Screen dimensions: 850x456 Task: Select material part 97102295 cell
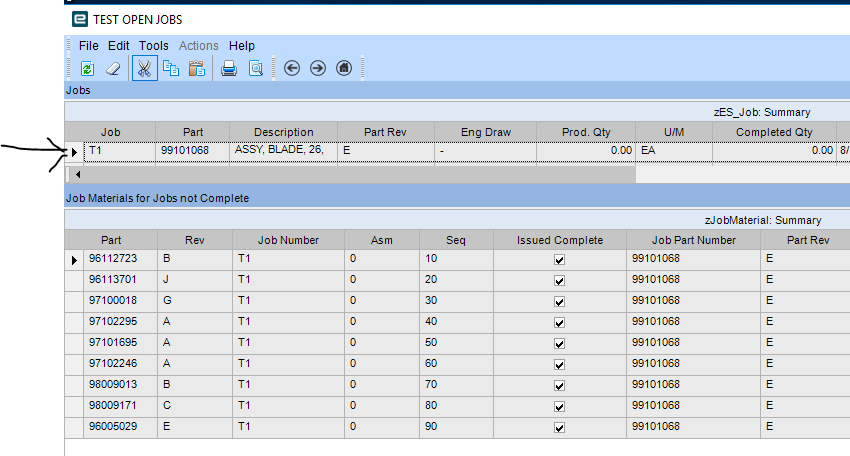[120, 323]
